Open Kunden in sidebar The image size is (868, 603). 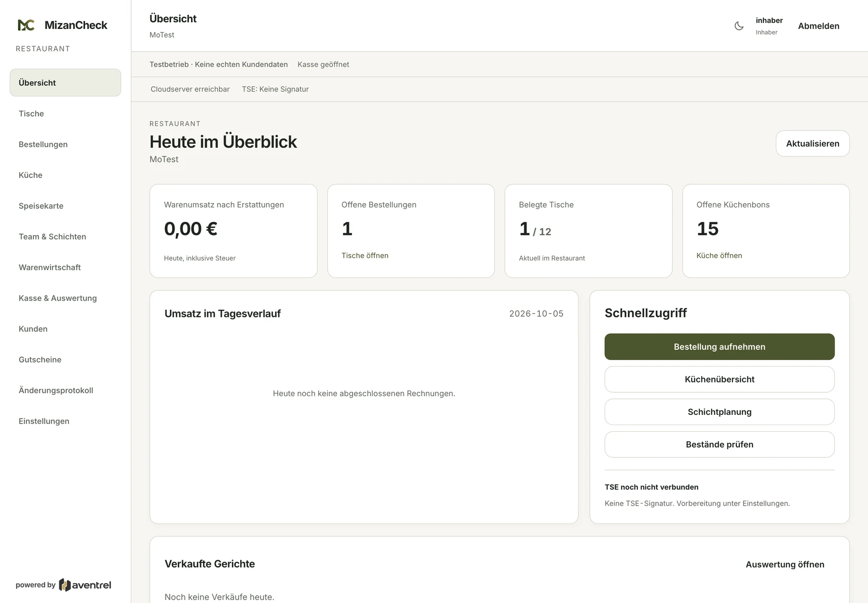point(65,329)
